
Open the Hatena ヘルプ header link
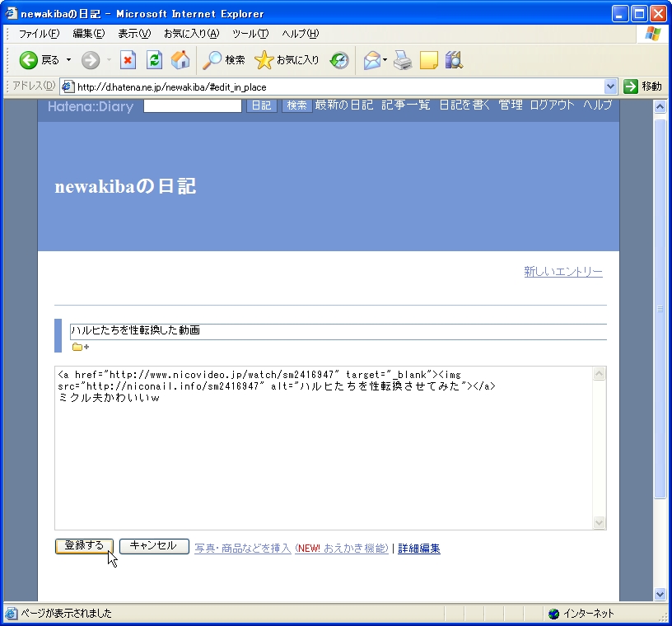tap(597, 105)
